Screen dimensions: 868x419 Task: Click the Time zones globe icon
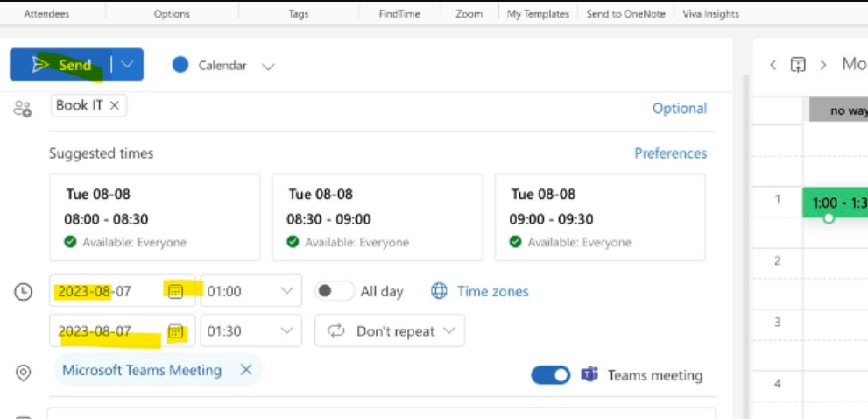pyautogui.click(x=439, y=291)
